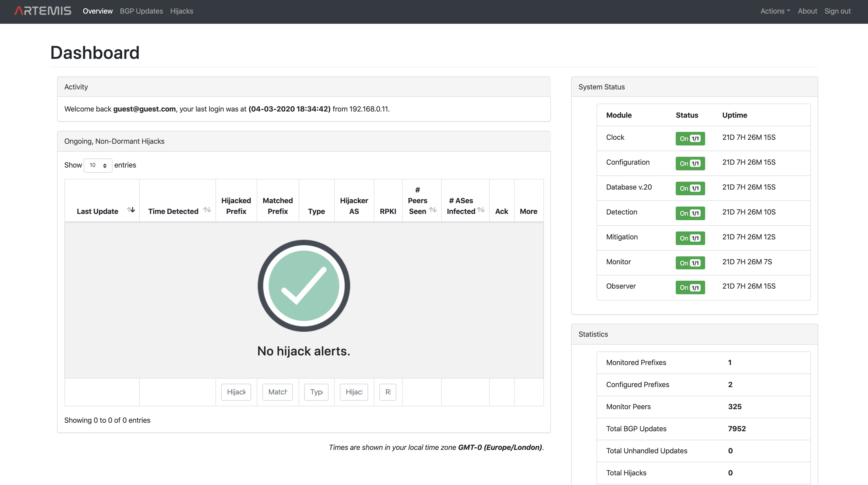Sort by Last Update arrow icon
Viewport: 868px width, 485px height.
(x=131, y=210)
